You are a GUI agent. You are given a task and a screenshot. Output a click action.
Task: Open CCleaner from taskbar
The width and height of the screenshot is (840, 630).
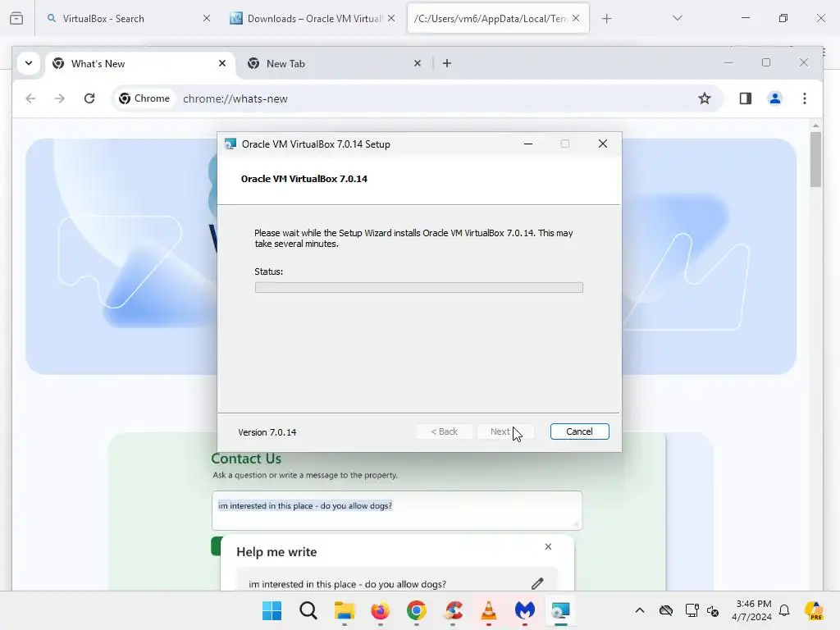(453, 610)
